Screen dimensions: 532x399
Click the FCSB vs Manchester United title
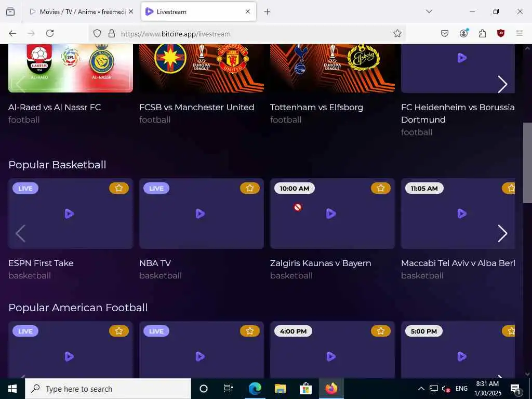(197, 107)
